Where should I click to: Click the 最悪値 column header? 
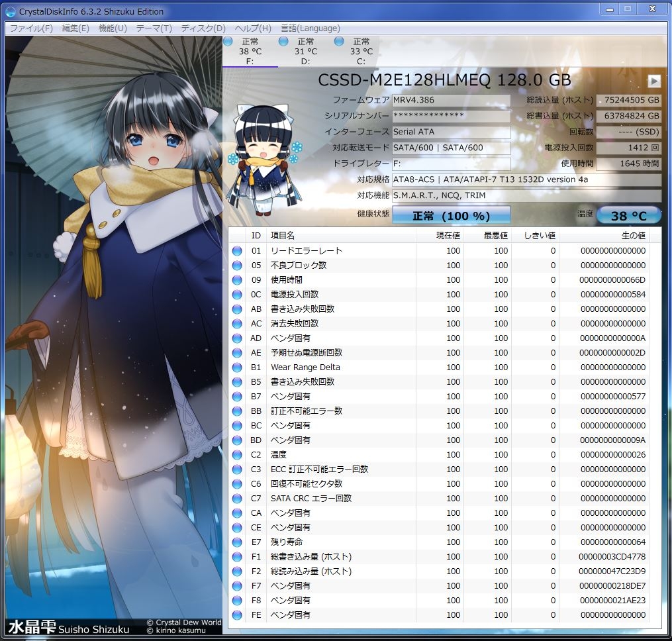(x=487, y=235)
